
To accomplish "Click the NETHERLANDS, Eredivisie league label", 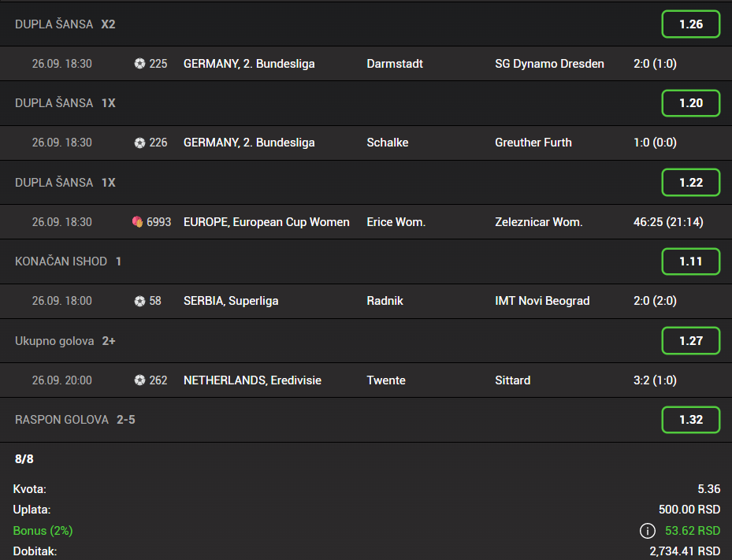I will (x=252, y=380).
